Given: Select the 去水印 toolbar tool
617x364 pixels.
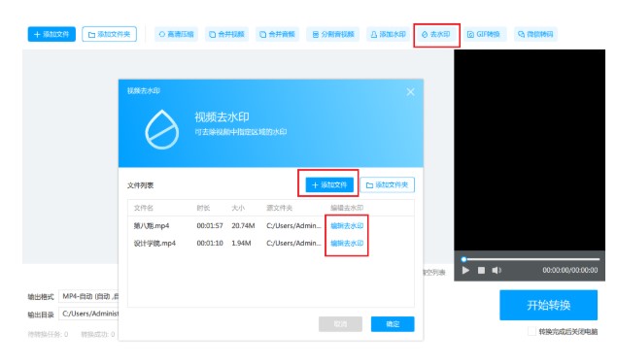Looking at the screenshot, I should point(436,34).
